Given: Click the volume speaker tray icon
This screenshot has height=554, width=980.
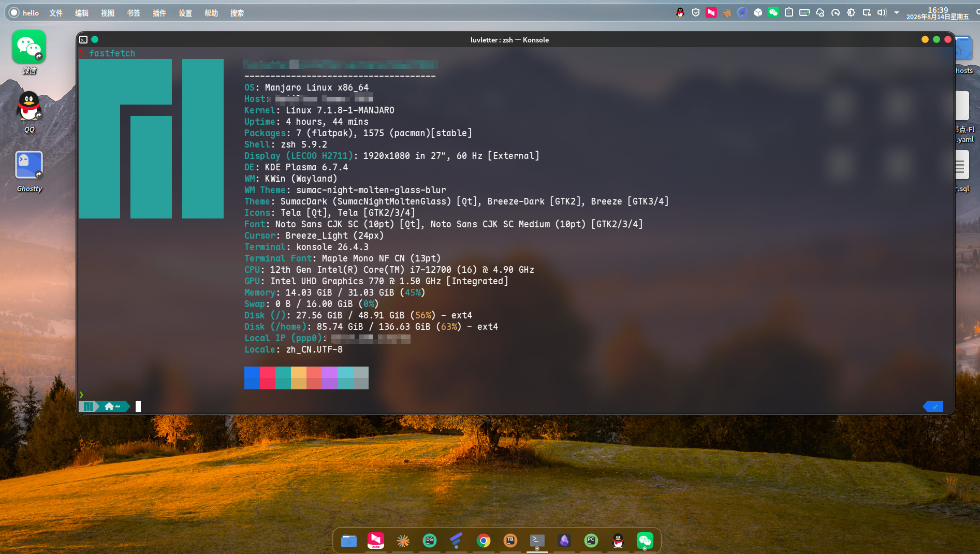Looking at the screenshot, I should point(882,12).
